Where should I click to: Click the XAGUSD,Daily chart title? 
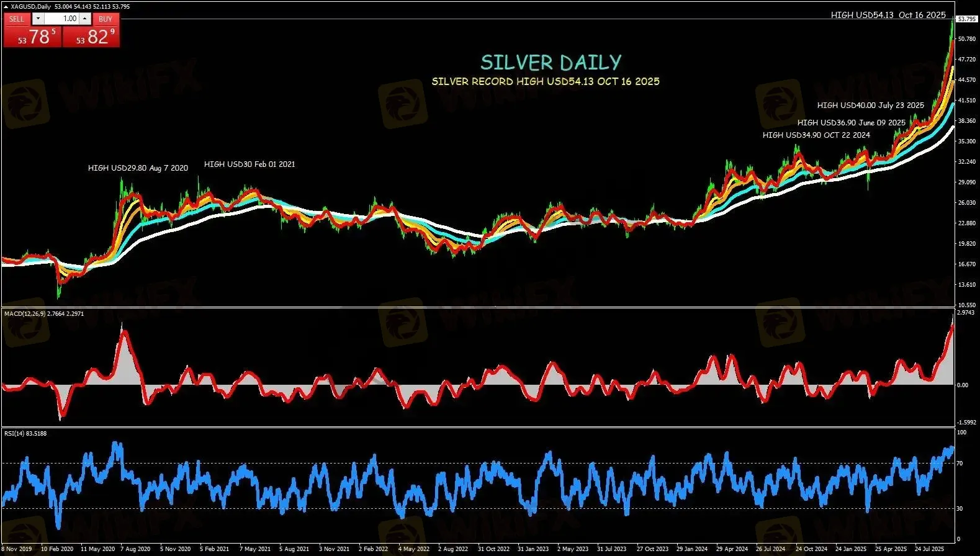pos(32,7)
